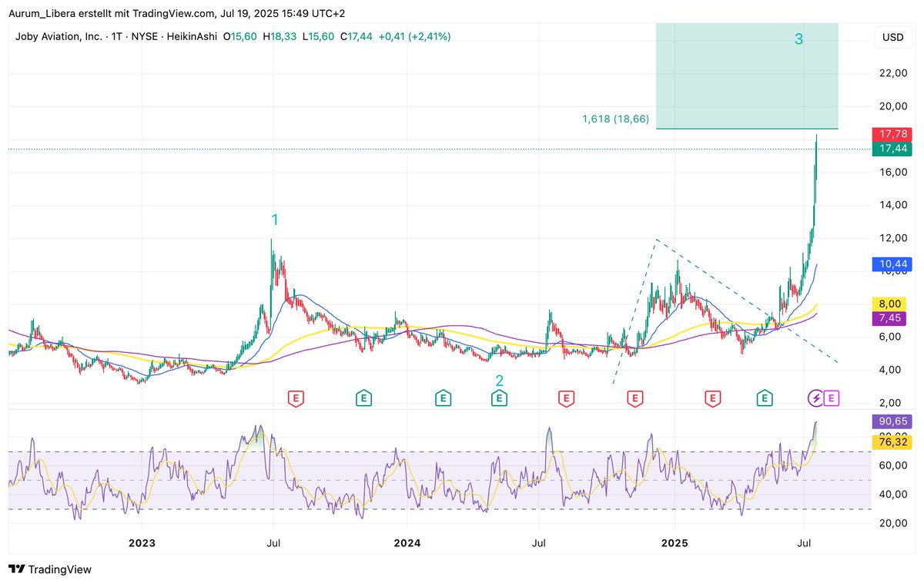Select Elliott wave label 1

click(x=274, y=220)
